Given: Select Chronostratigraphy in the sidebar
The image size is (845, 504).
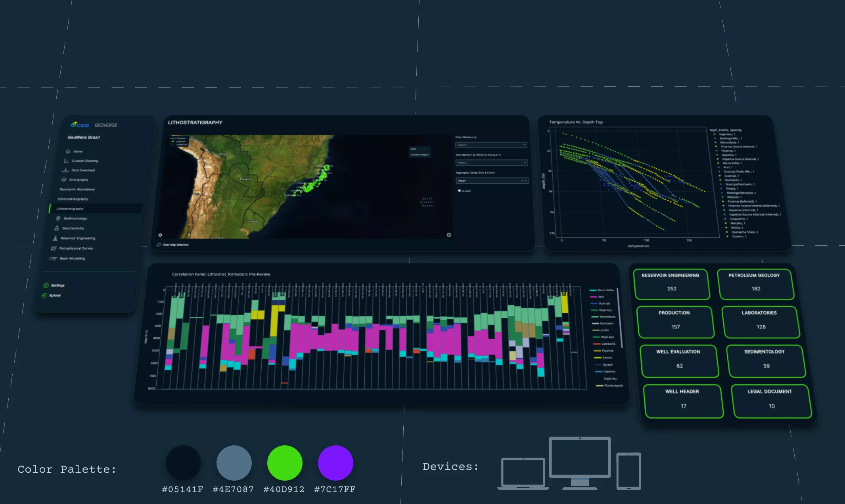Looking at the screenshot, I should tap(73, 199).
